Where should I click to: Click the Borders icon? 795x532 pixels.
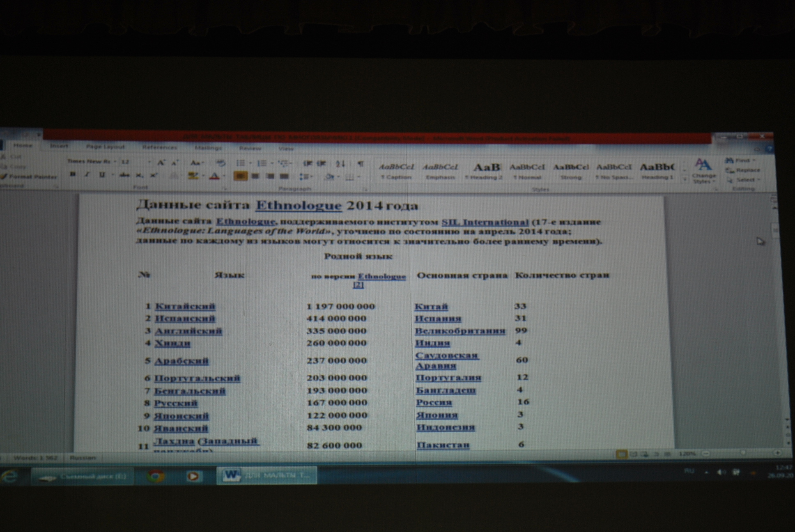pyautogui.click(x=349, y=177)
